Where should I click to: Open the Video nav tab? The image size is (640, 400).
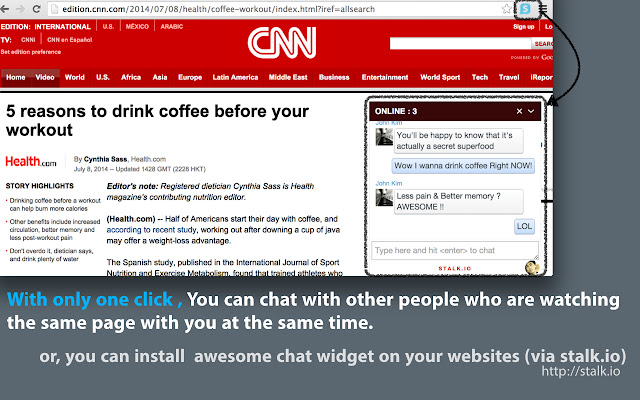coord(45,77)
